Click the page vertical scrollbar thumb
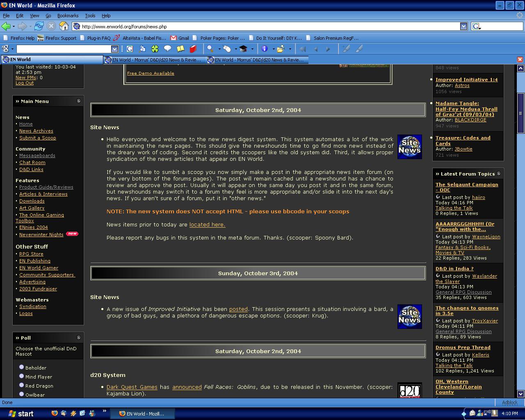 [x=520, y=113]
